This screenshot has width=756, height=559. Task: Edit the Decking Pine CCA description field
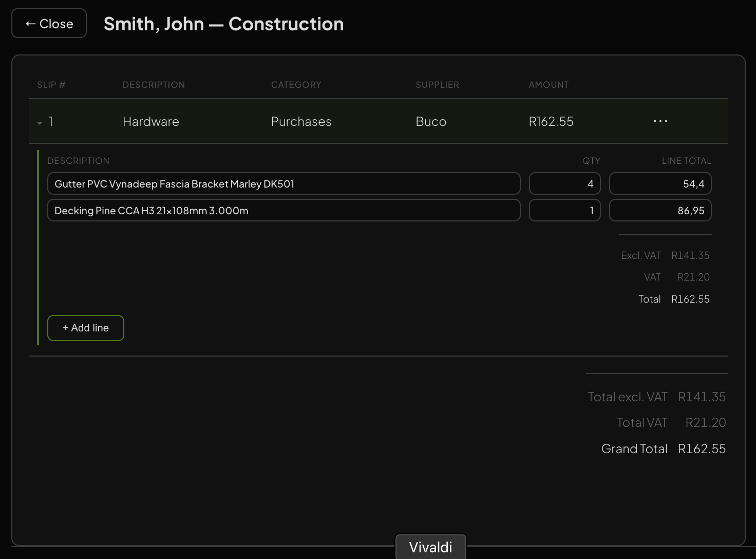(283, 211)
